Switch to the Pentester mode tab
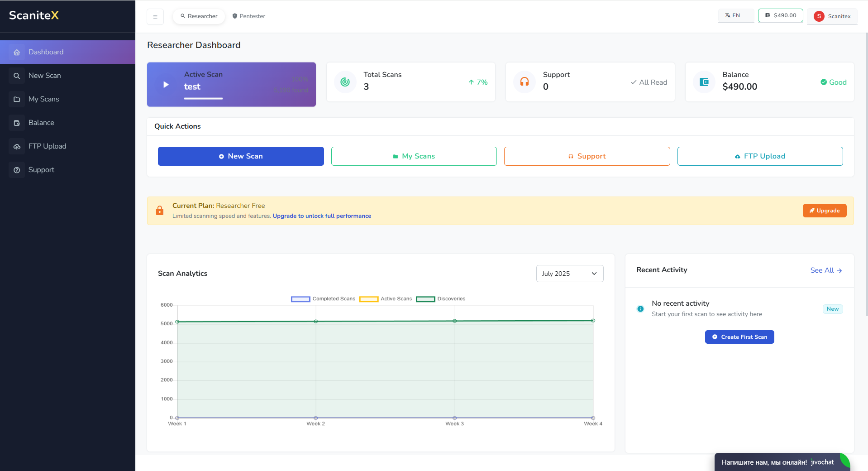The image size is (868, 471). coord(248,16)
